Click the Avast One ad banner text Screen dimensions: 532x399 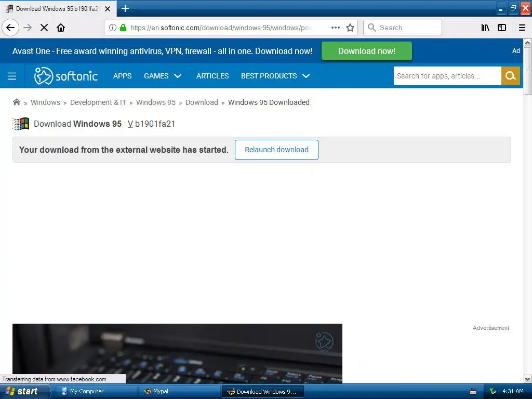click(x=162, y=51)
